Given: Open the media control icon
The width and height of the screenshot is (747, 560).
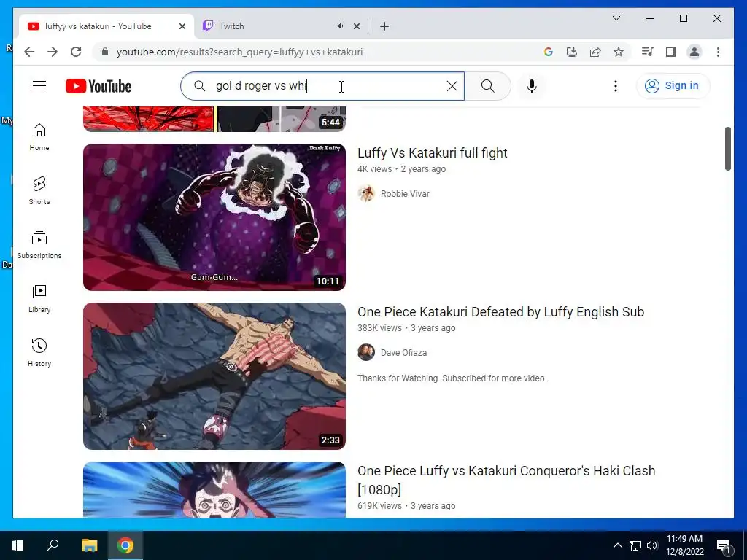Looking at the screenshot, I should [x=648, y=52].
